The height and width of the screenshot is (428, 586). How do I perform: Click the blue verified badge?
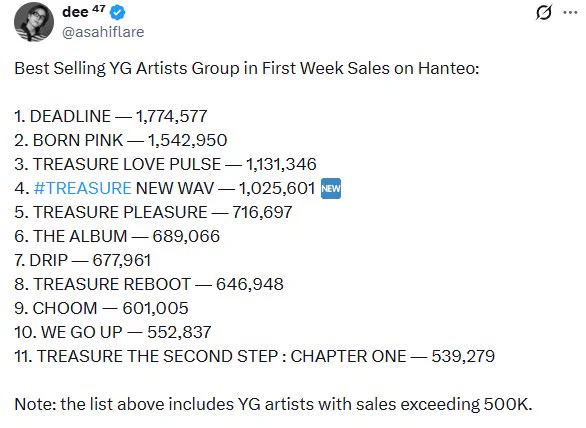coord(117,13)
